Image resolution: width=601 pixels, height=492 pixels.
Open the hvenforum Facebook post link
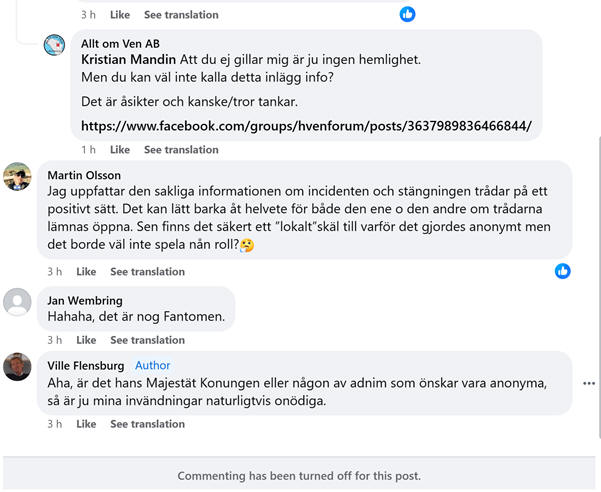click(x=306, y=126)
